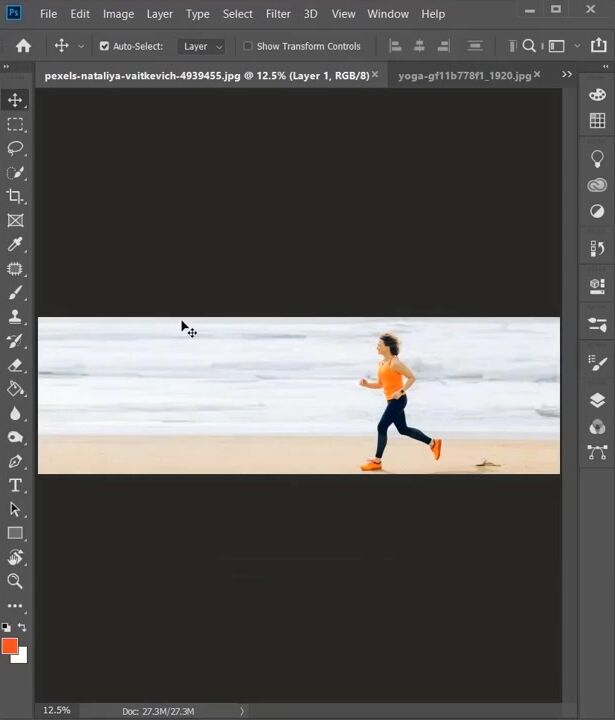
Task: Select the Paint Bucket tool
Action: [x=15, y=389]
